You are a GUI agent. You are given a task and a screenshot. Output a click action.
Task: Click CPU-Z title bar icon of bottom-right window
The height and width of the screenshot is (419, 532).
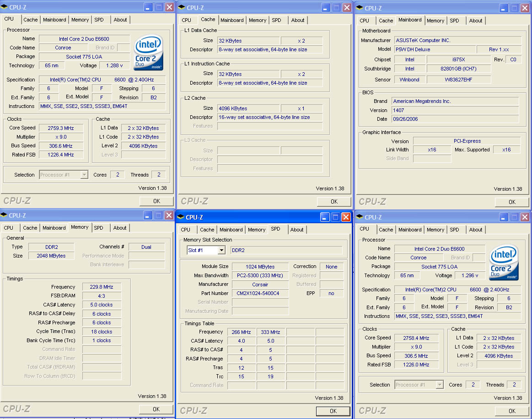[x=360, y=217]
